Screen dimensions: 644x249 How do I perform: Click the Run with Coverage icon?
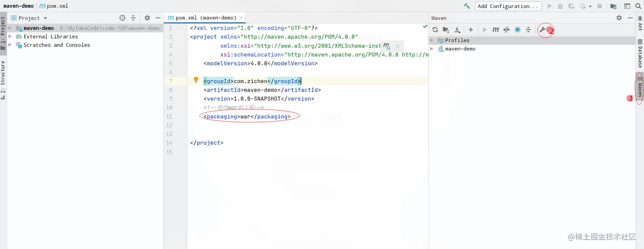pos(571,6)
